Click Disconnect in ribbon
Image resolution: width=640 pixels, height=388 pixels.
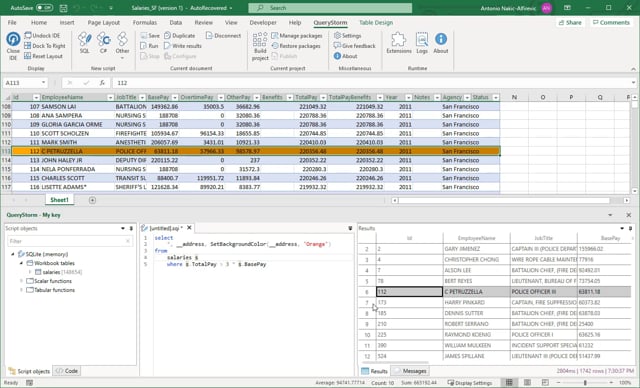click(223, 35)
